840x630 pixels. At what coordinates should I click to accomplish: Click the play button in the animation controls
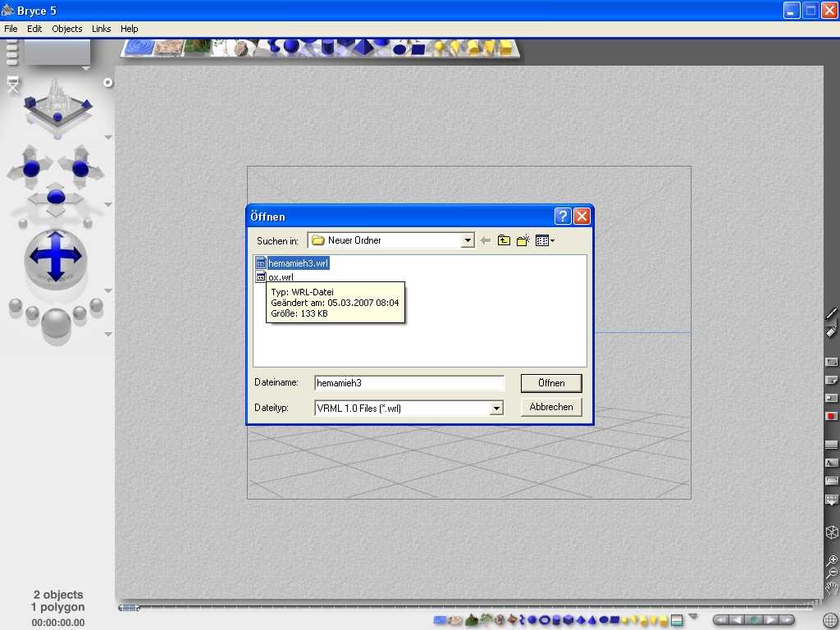(770, 620)
